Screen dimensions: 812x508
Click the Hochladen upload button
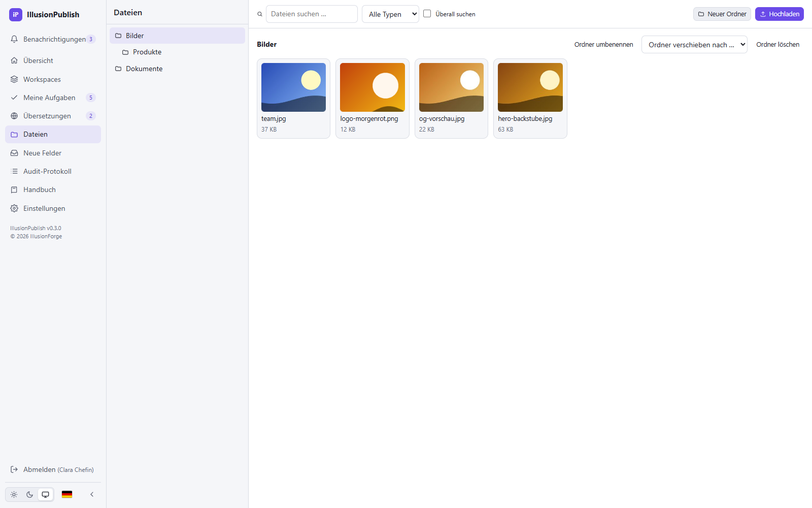click(780, 14)
